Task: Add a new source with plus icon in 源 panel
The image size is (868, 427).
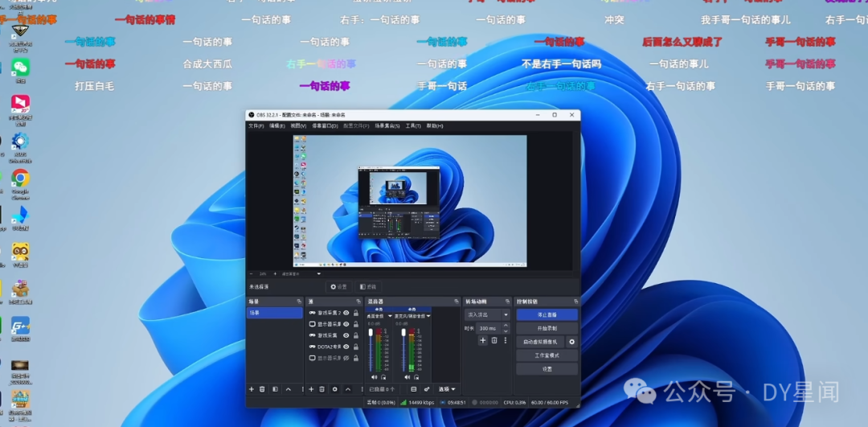Action: (x=311, y=389)
